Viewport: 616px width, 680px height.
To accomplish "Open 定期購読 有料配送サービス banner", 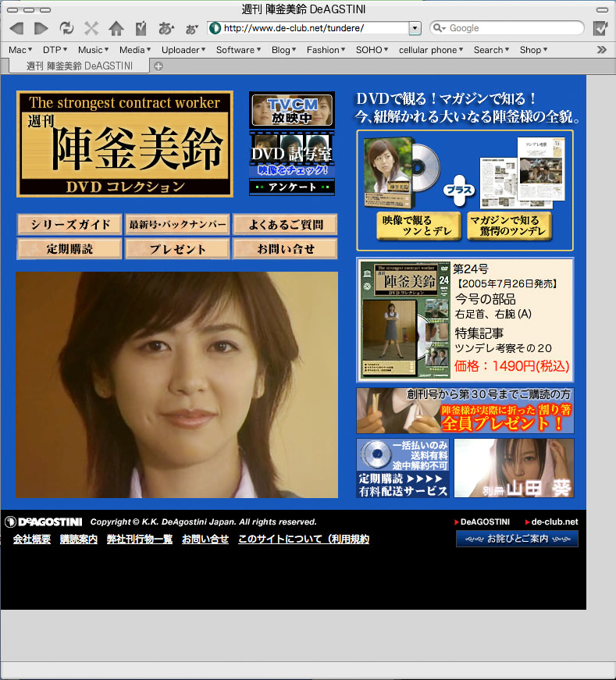I will 403,468.
